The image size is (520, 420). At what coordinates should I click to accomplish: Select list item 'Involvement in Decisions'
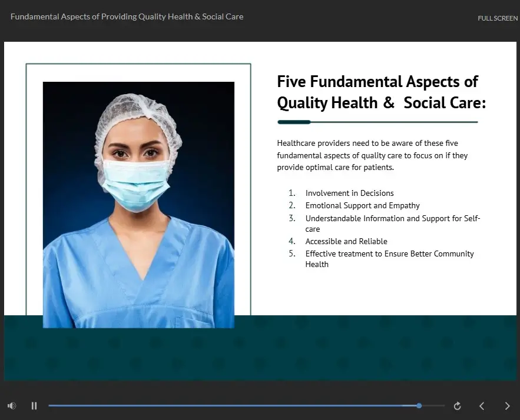[350, 193]
